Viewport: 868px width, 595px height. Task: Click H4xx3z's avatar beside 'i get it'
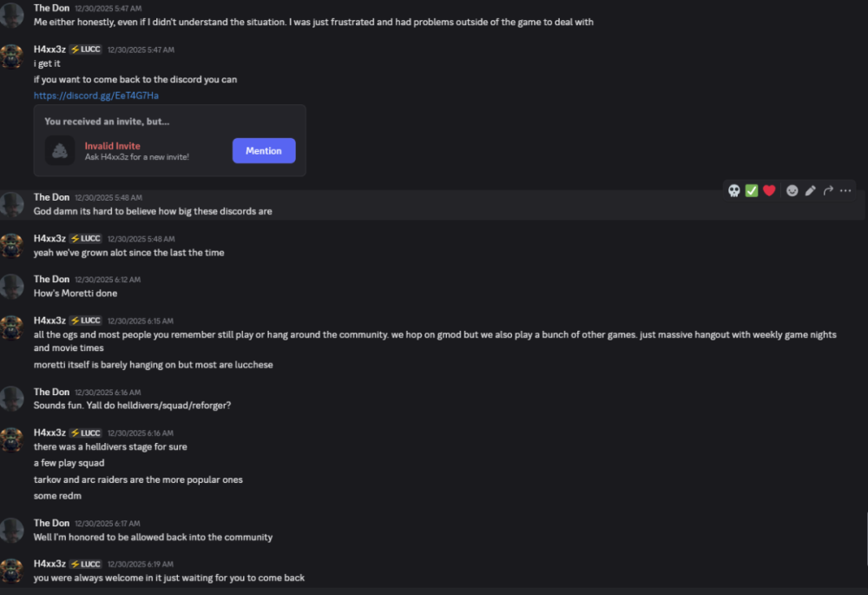coord(12,56)
